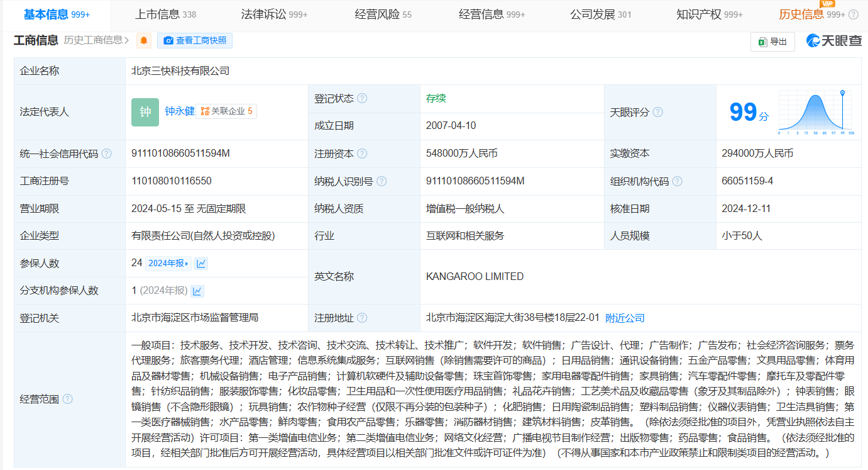The image size is (868, 470).
Task: Click the 天眼评分 distribution chart
Action: click(x=816, y=113)
